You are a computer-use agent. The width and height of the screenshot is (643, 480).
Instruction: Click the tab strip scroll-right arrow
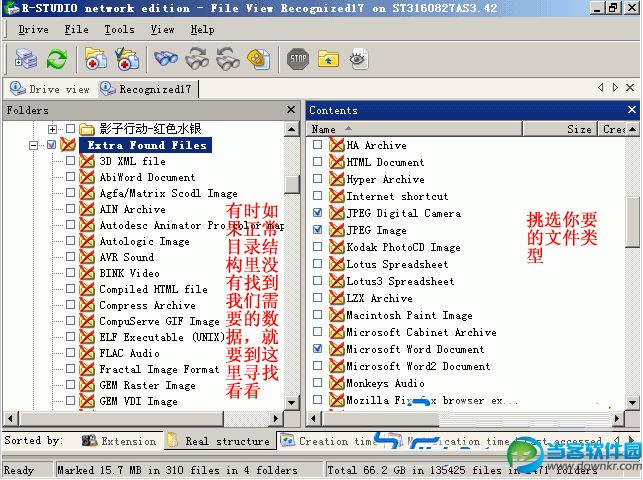tap(615, 87)
